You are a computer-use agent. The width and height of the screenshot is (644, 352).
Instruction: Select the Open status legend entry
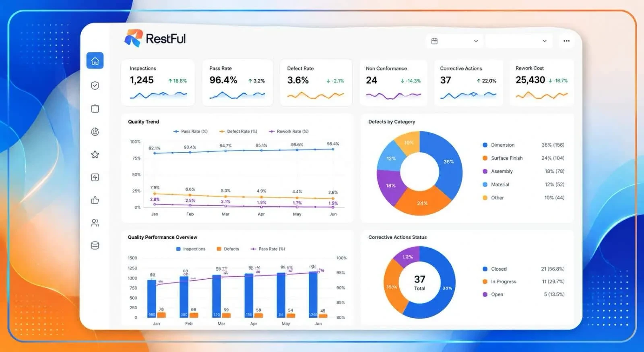pyautogui.click(x=524, y=294)
